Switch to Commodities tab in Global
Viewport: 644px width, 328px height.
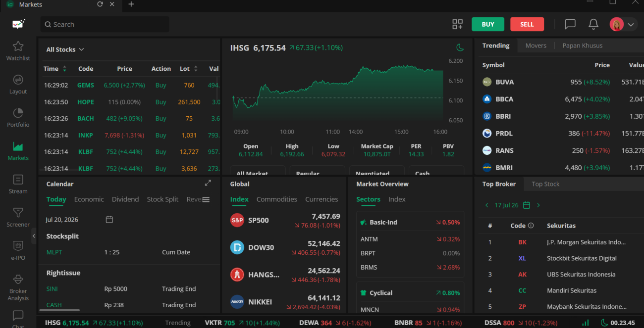point(277,199)
